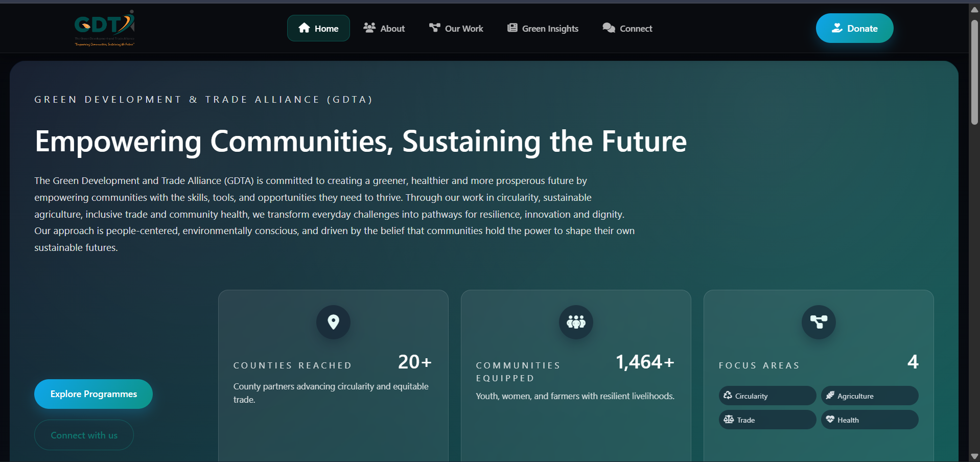This screenshot has width=980, height=462.
Task: Open the Connect page
Action: click(x=627, y=28)
